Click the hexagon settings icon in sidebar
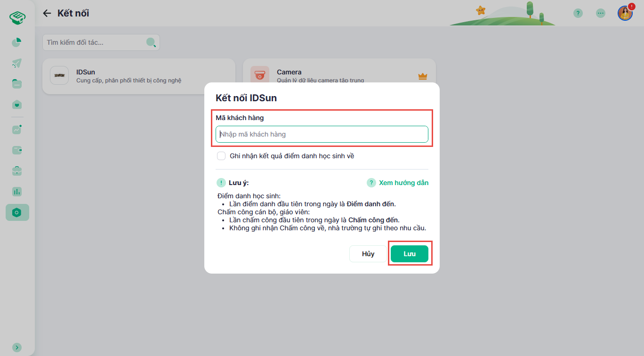 (17, 212)
